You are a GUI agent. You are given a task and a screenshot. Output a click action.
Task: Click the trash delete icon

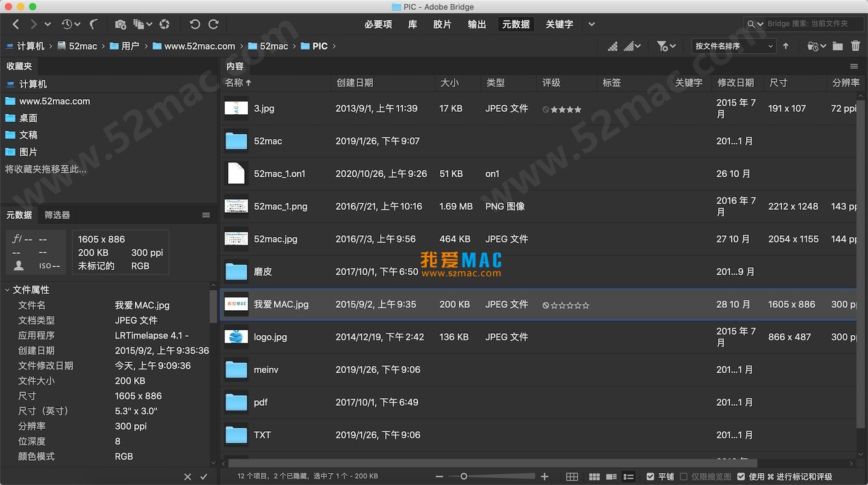point(855,46)
